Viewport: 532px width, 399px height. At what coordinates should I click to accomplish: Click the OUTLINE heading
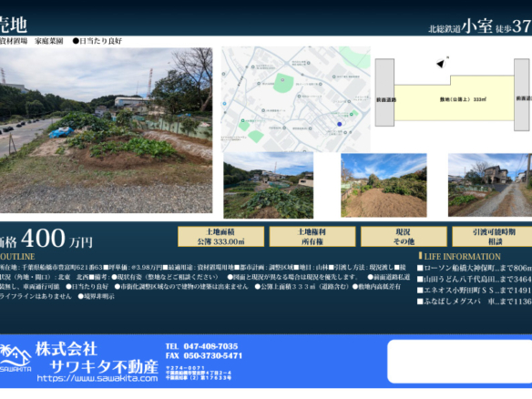[x=17, y=257]
